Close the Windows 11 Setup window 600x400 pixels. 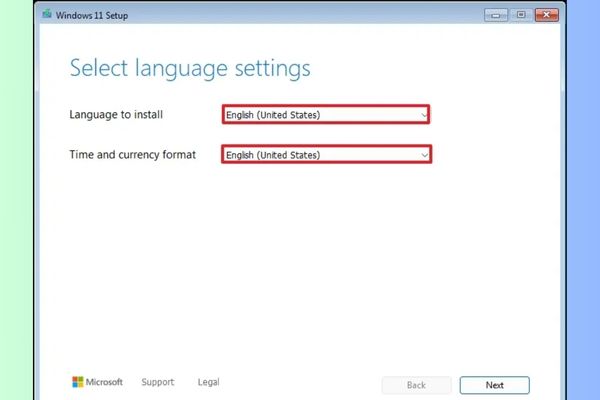[544, 16]
